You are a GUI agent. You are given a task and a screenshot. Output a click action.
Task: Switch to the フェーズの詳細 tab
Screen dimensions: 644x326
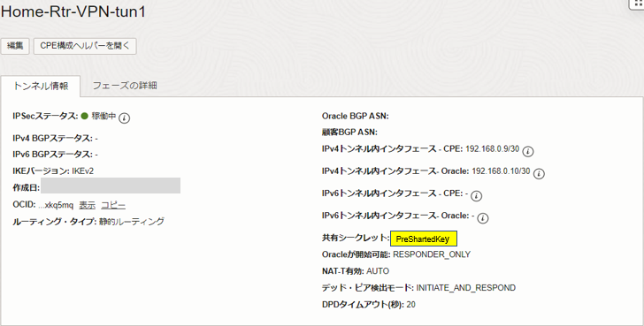[x=125, y=86]
